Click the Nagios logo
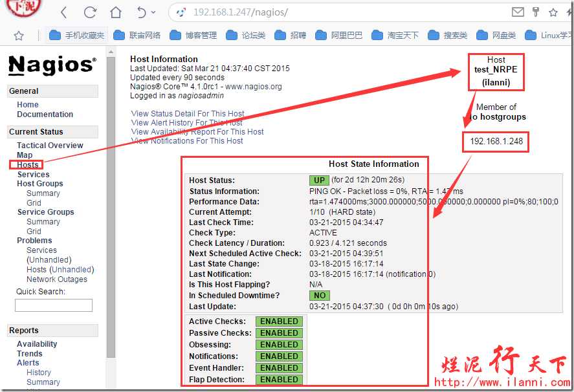 (52, 65)
